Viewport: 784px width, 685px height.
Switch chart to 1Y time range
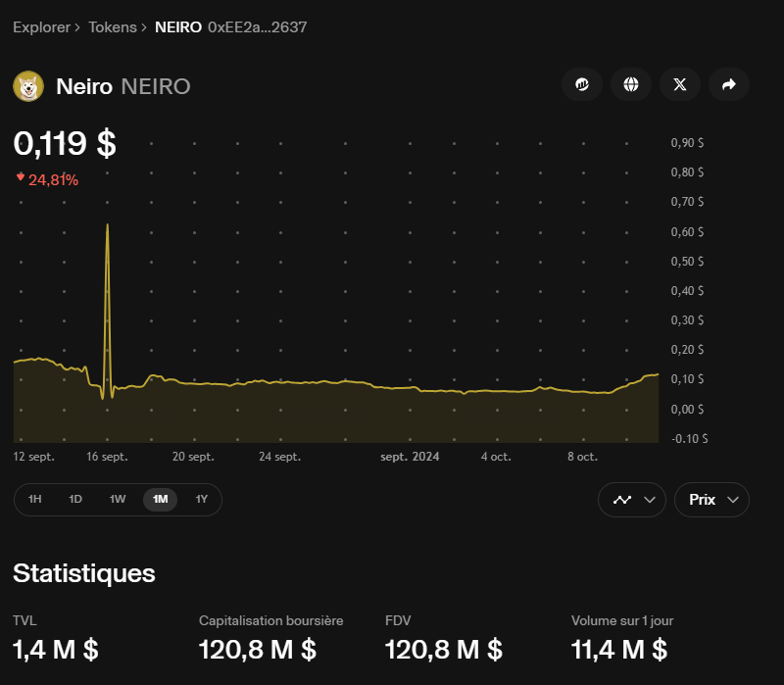(x=202, y=500)
